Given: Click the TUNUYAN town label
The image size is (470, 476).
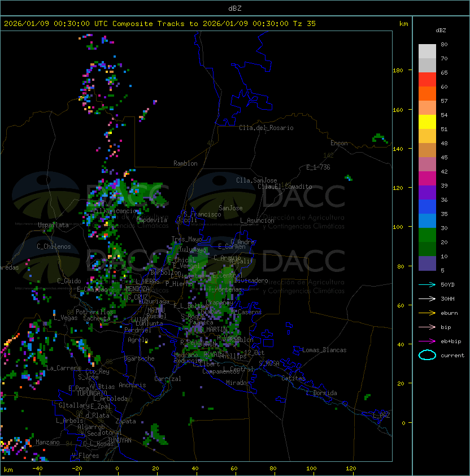Looking at the screenshot, I should [x=120, y=440].
